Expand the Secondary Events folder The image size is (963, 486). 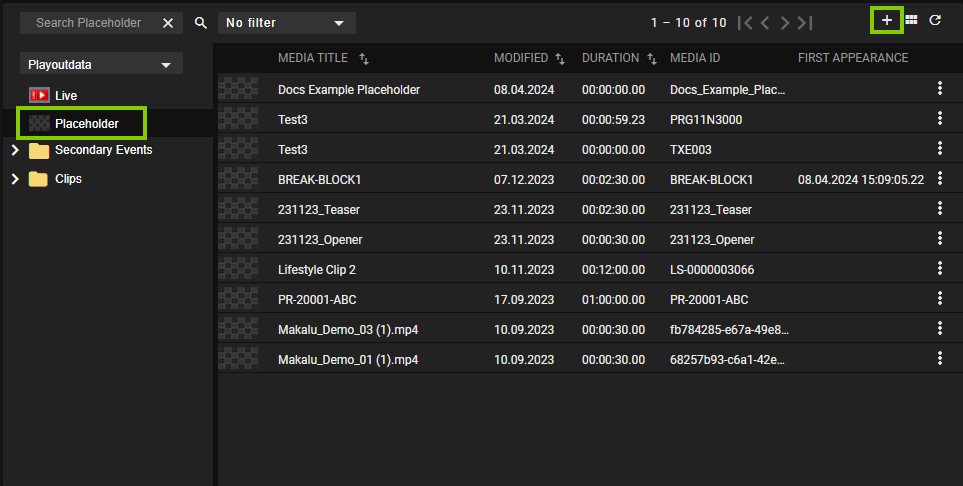point(14,150)
